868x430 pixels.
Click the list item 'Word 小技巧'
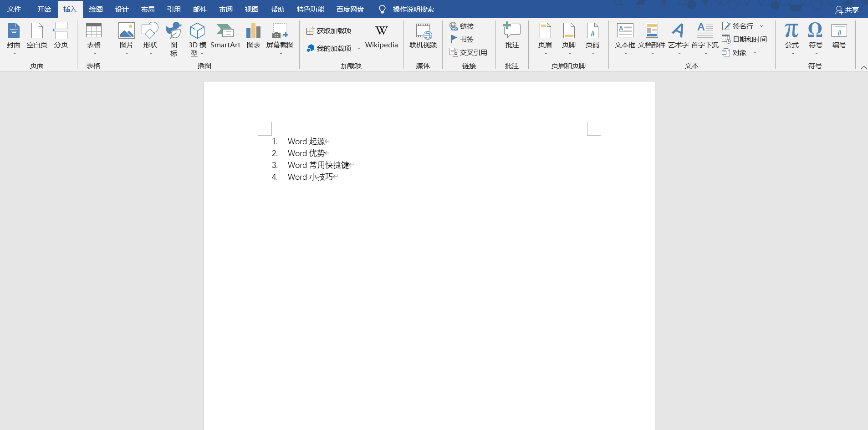(311, 177)
